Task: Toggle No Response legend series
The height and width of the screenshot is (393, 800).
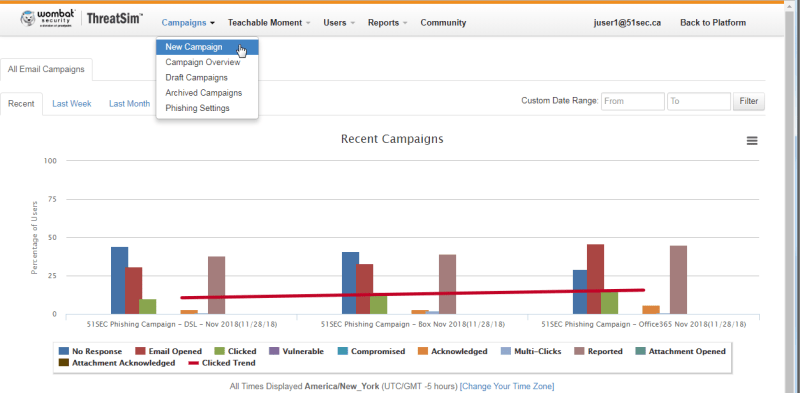Action: click(90, 351)
